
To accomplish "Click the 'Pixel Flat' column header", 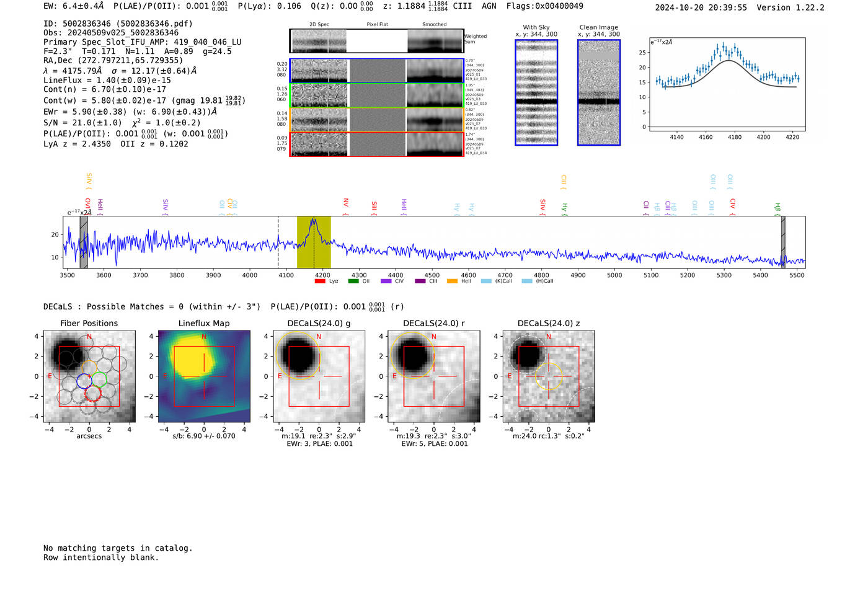I will point(377,24).
